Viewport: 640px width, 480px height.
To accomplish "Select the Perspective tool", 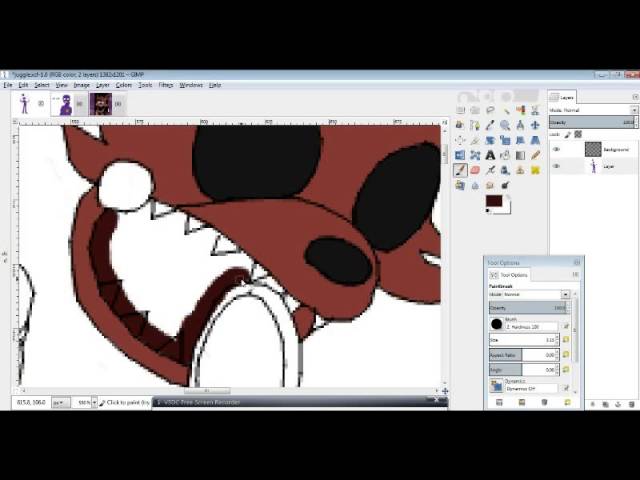I will tap(536, 140).
